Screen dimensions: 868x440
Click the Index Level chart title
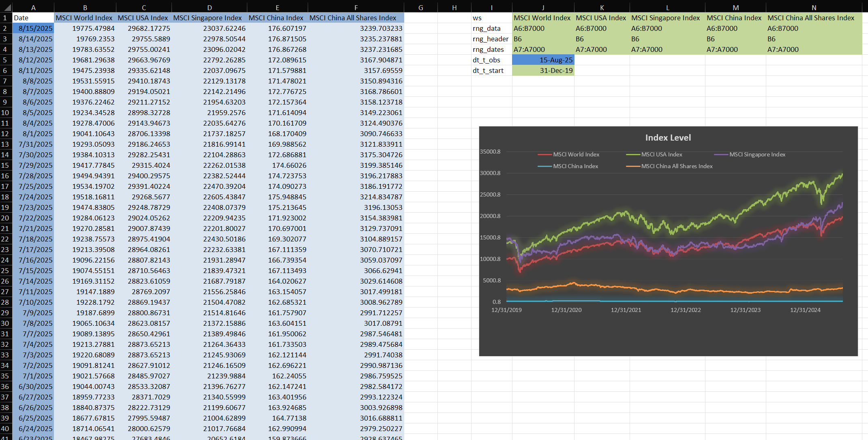(668, 138)
